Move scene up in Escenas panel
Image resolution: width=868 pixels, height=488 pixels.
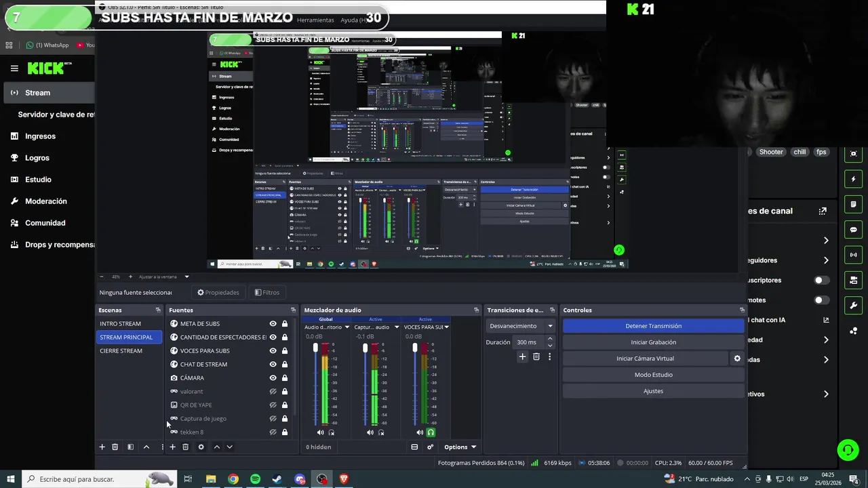click(x=146, y=447)
